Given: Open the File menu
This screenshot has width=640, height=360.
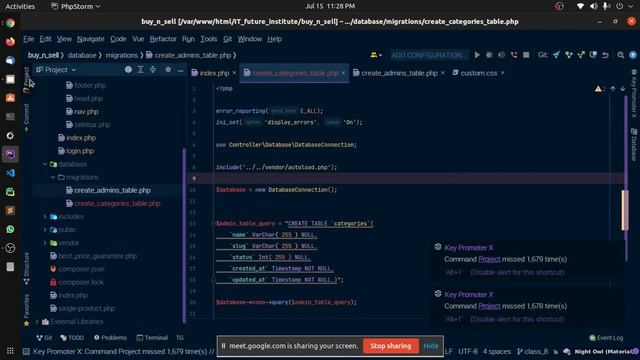Looking at the screenshot, I should coord(29,39).
